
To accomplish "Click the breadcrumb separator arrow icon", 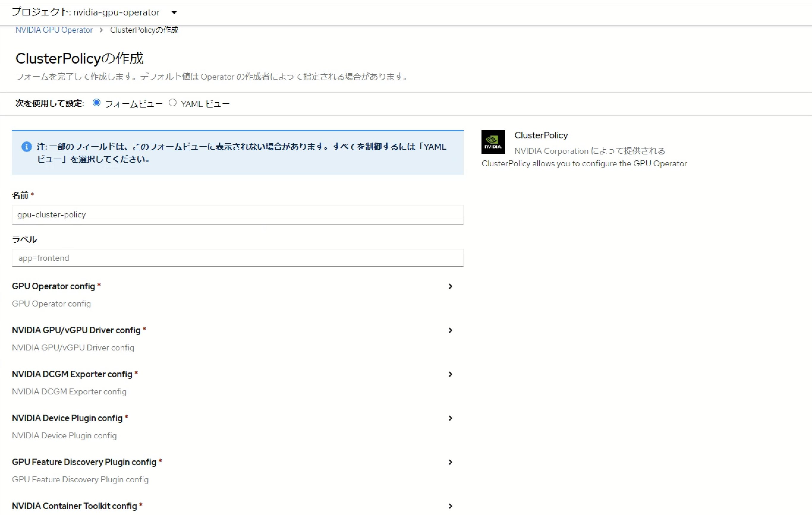I will click(x=101, y=30).
